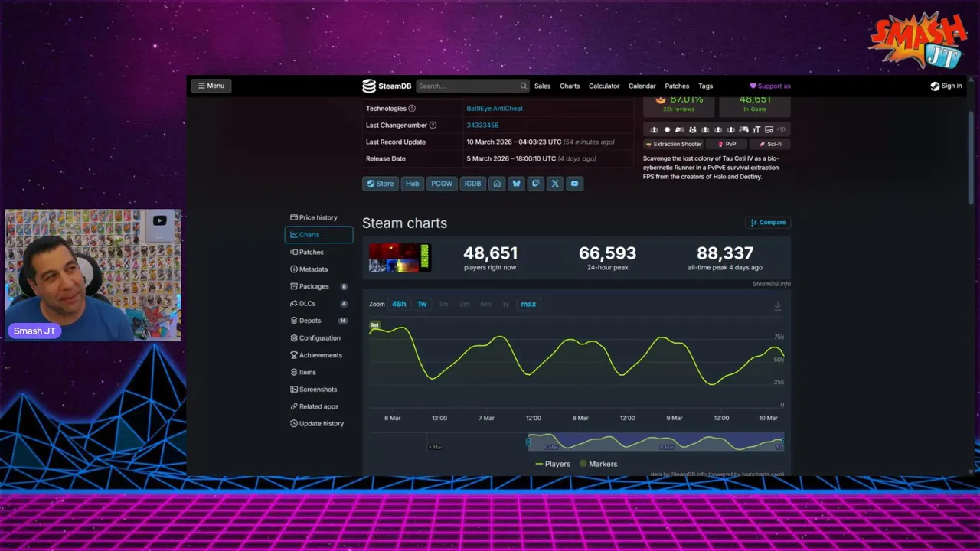Open the Screenshots sidebar item
Image resolution: width=980 pixels, height=551 pixels.
pos(318,390)
